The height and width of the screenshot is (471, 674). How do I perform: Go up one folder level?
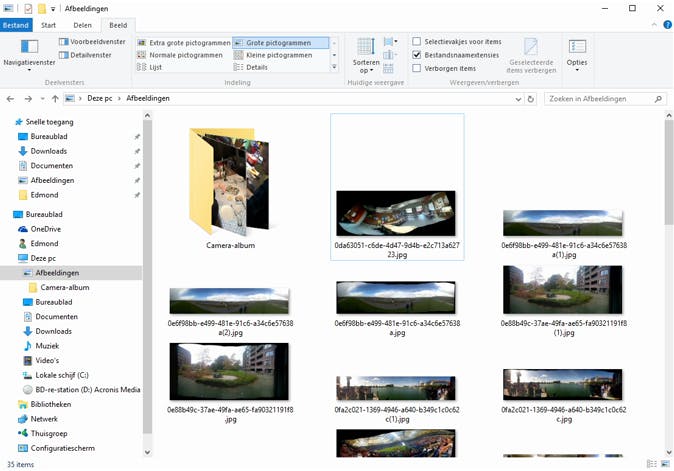tap(55, 99)
